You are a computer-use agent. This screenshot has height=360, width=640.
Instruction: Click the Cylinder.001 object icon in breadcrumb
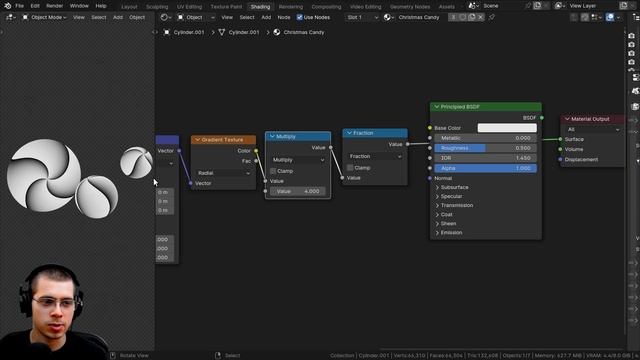[x=167, y=32]
